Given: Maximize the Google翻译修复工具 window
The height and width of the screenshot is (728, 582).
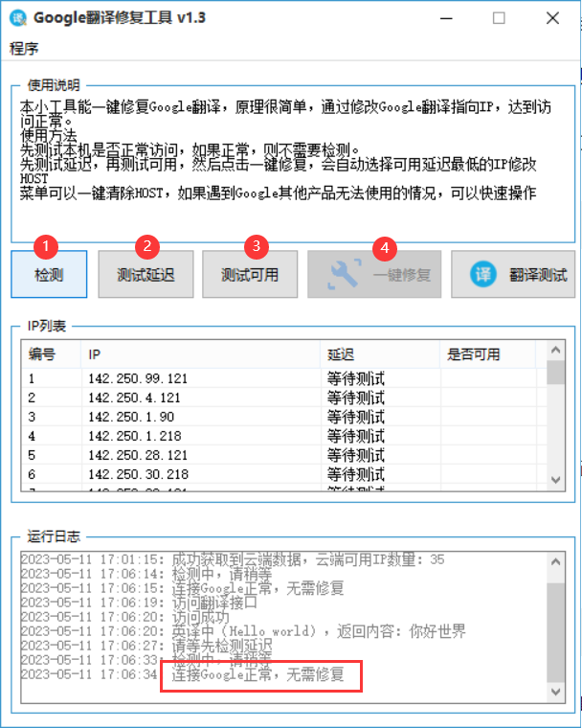Looking at the screenshot, I should (x=499, y=18).
